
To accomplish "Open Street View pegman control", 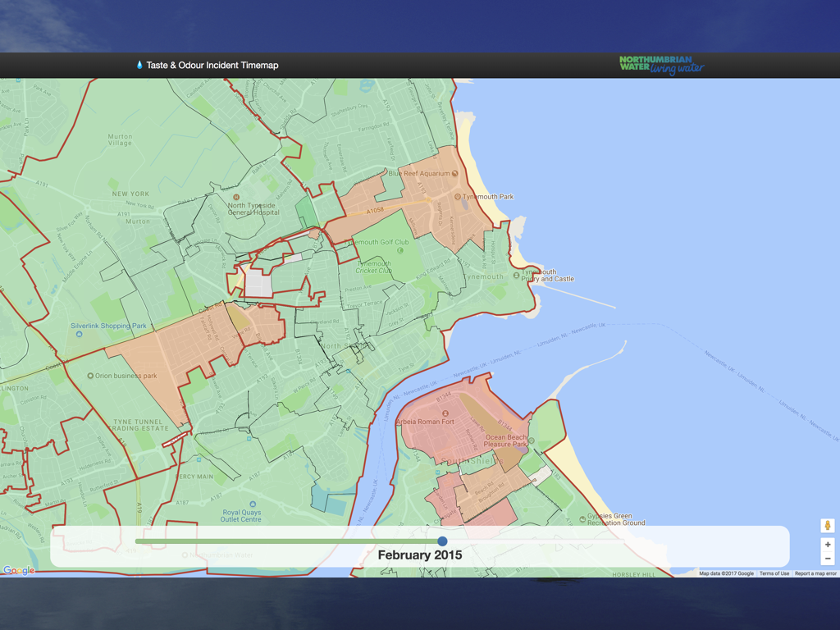I will pyautogui.click(x=828, y=526).
